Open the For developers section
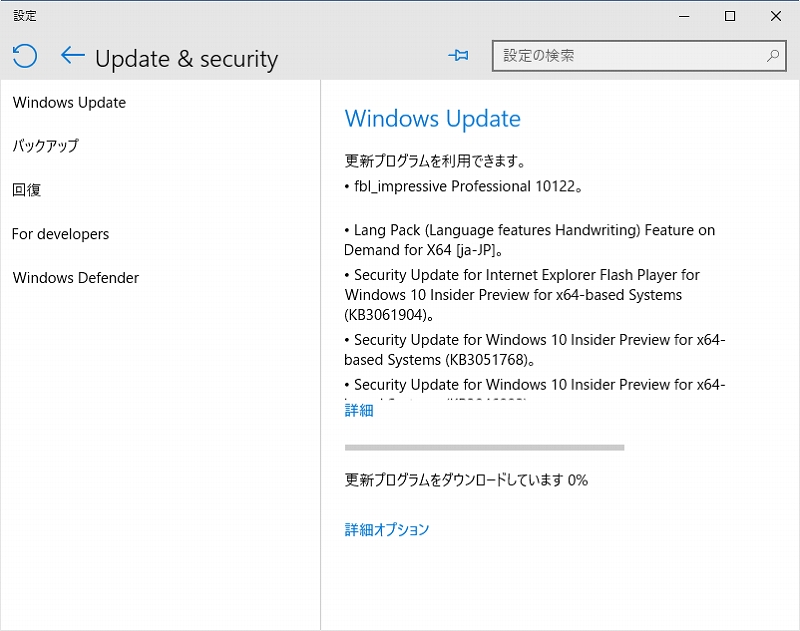 coord(60,234)
